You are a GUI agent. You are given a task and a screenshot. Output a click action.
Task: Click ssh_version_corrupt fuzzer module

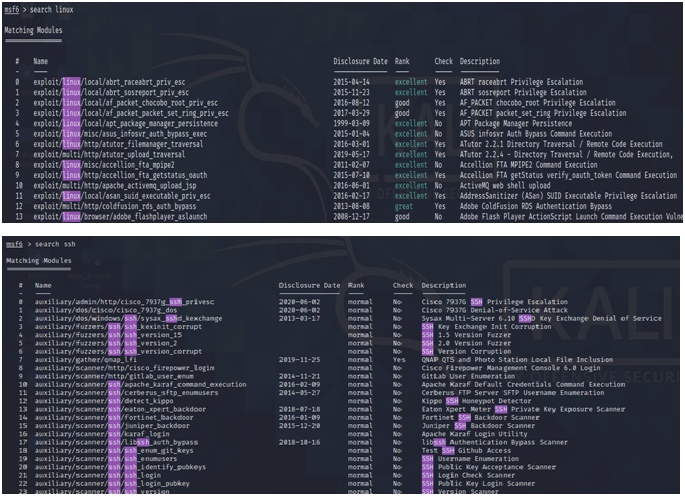pyautogui.click(x=118, y=352)
